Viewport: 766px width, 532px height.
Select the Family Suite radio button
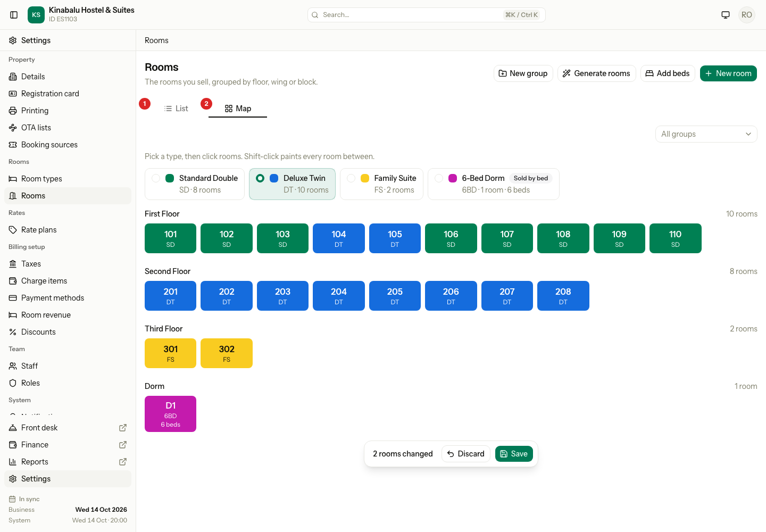351,178
